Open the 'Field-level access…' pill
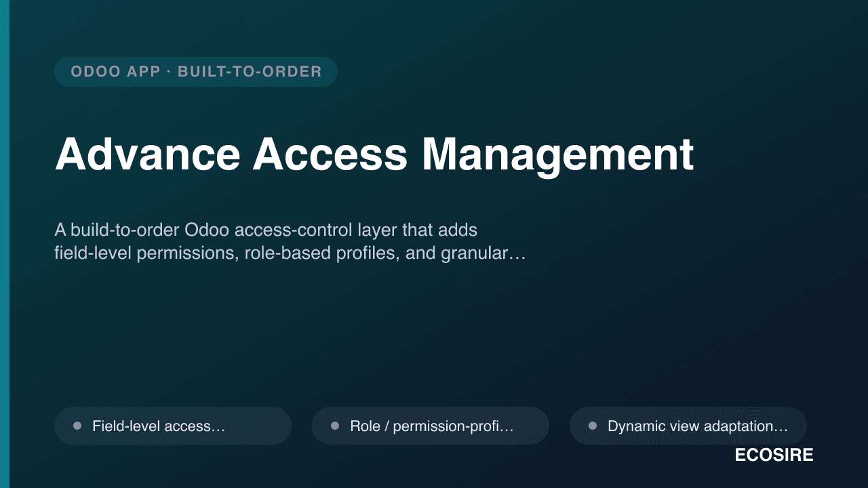The width and height of the screenshot is (868, 488). click(x=173, y=426)
